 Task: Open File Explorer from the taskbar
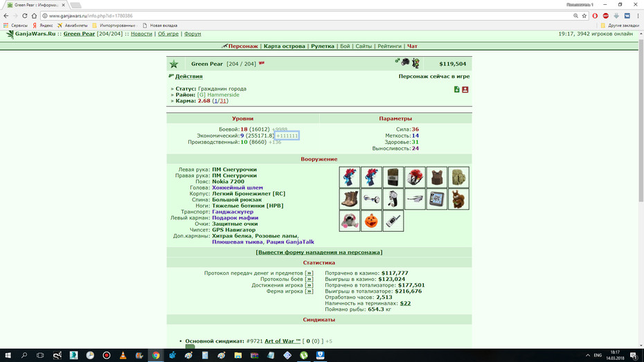[238, 356]
